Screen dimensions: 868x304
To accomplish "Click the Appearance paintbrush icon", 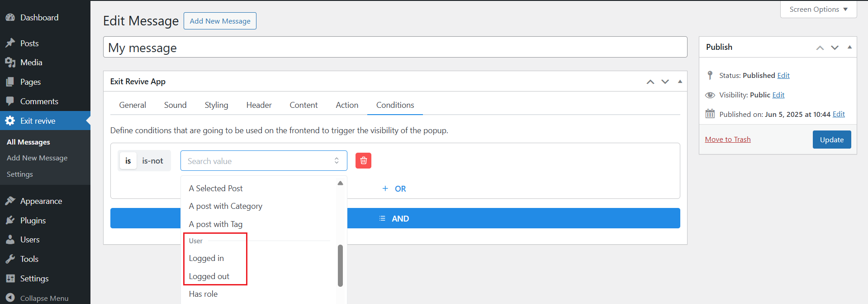I will (x=10, y=201).
